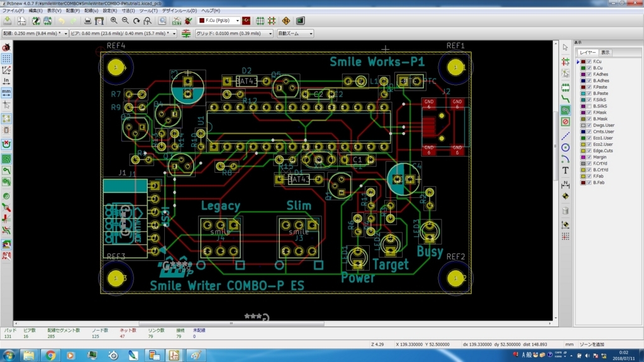This screenshot has height=362, width=644.
Task: Open the track width dropdown
Action: [x=35, y=33]
